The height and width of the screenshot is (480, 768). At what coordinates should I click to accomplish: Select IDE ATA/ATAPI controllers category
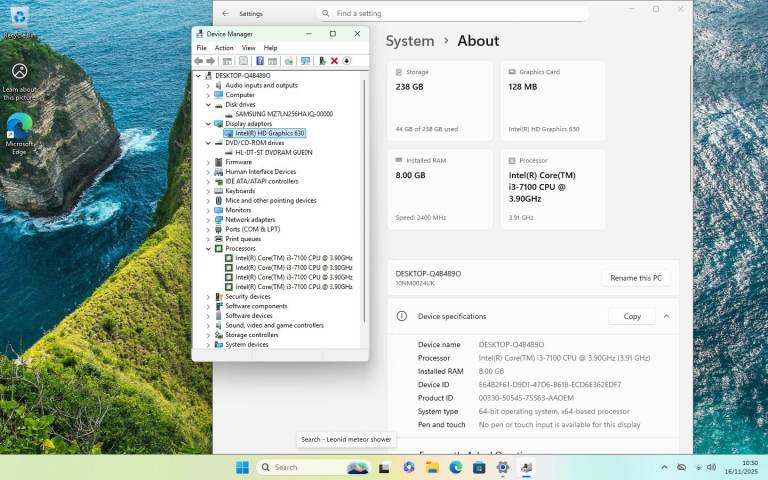pyautogui.click(x=262, y=181)
